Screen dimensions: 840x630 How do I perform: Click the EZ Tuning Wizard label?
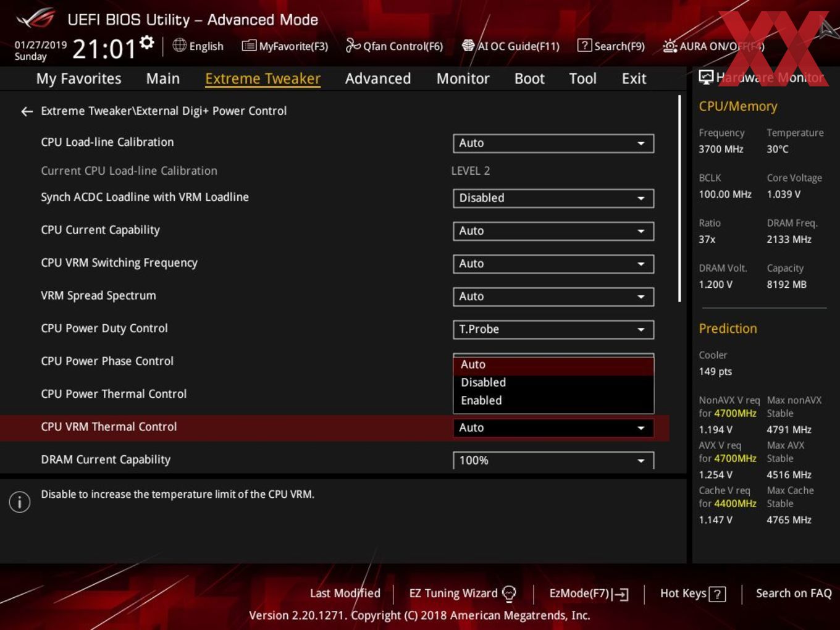click(x=453, y=594)
